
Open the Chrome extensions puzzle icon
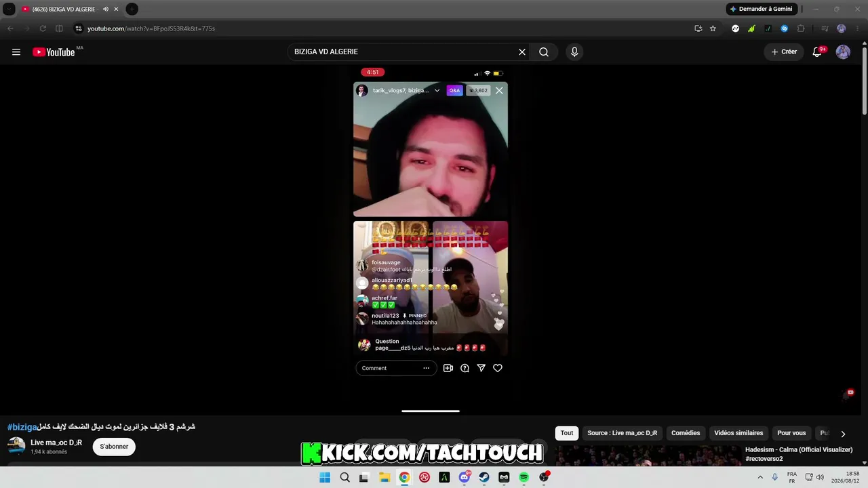pos(801,28)
